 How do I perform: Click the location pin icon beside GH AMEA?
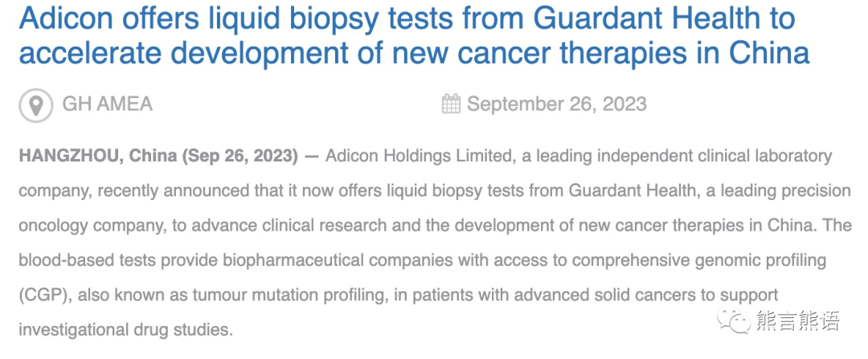pos(36,104)
